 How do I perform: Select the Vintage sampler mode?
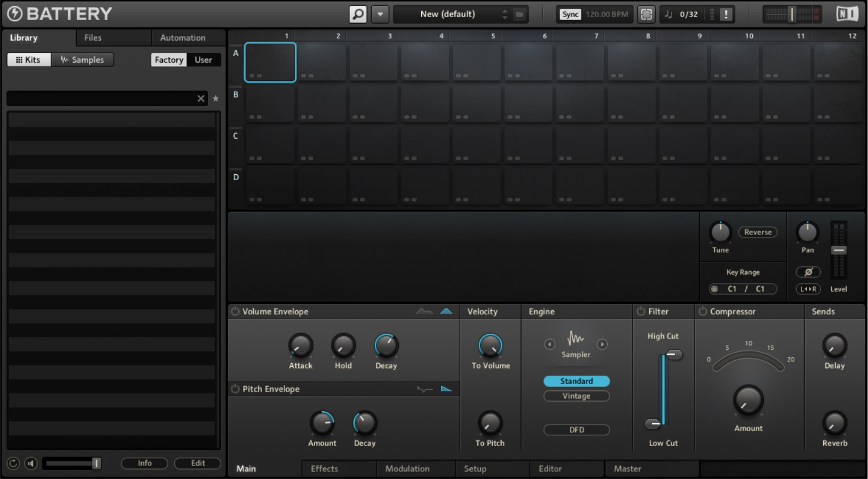click(577, 396)
